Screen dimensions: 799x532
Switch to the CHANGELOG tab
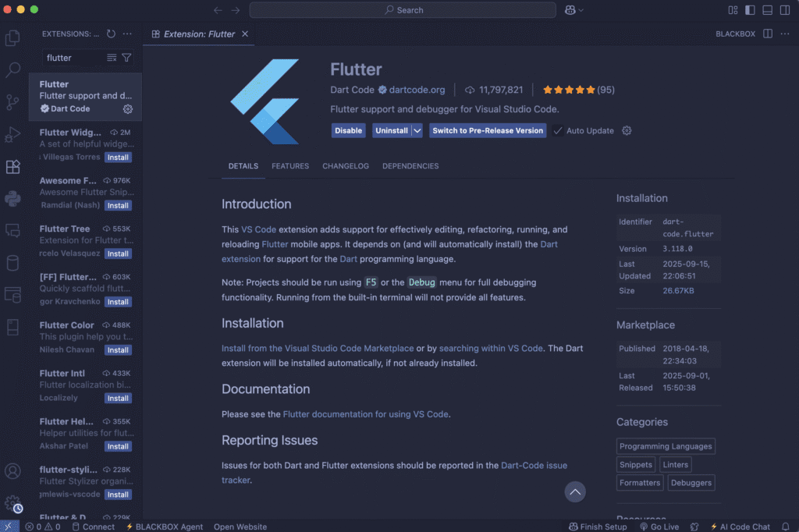pyautogui.click(x=346, y=166)
